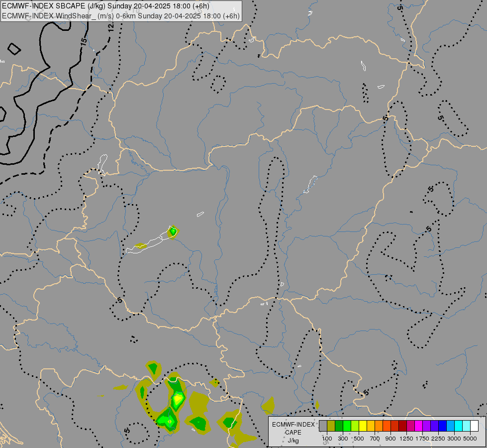The image size is (487, 448).
Task: Click the dark green legend swatch
Action: click(x=339, y=426)
